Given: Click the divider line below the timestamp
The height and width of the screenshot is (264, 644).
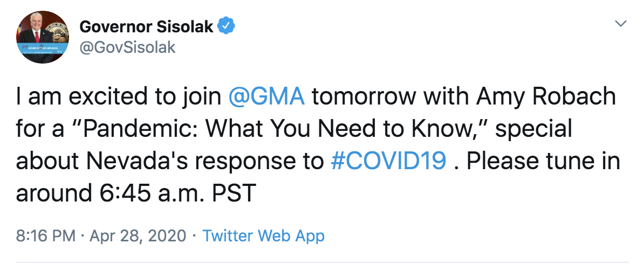Looking at the screenshot, I should click(x=322, y=261).
